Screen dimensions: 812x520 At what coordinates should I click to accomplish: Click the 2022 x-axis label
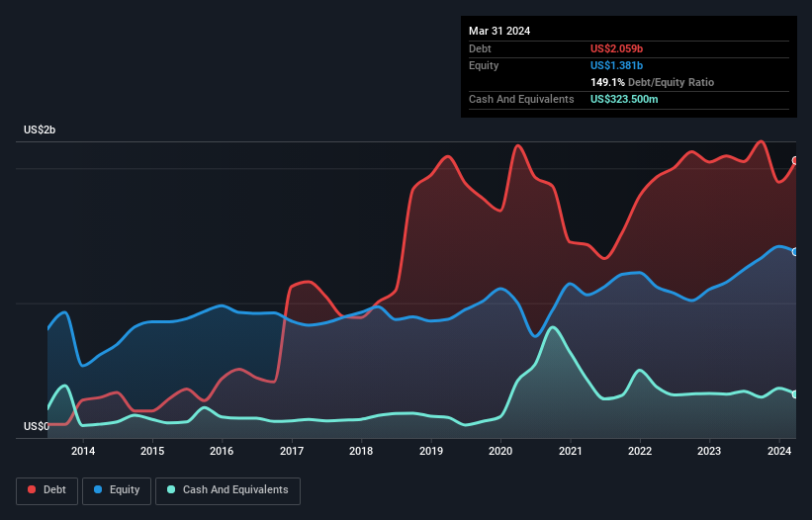pos(640,451)
